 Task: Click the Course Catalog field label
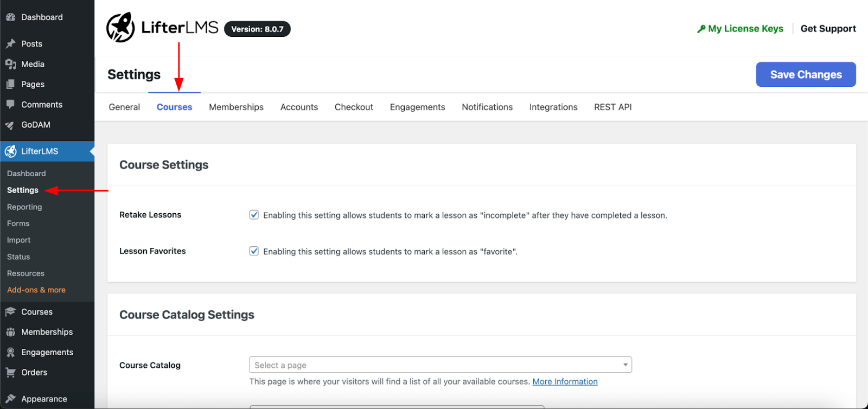pos(150,366)
